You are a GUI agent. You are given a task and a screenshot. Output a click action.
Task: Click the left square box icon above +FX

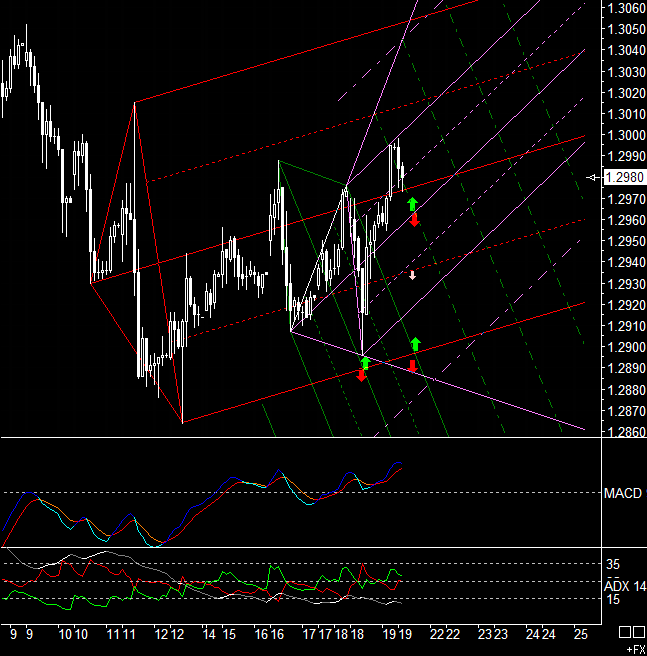[x=624, y=632]
